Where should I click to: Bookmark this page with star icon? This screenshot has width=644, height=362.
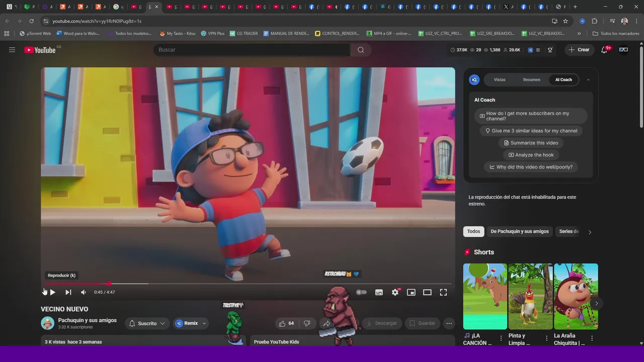tap(566, 21)
